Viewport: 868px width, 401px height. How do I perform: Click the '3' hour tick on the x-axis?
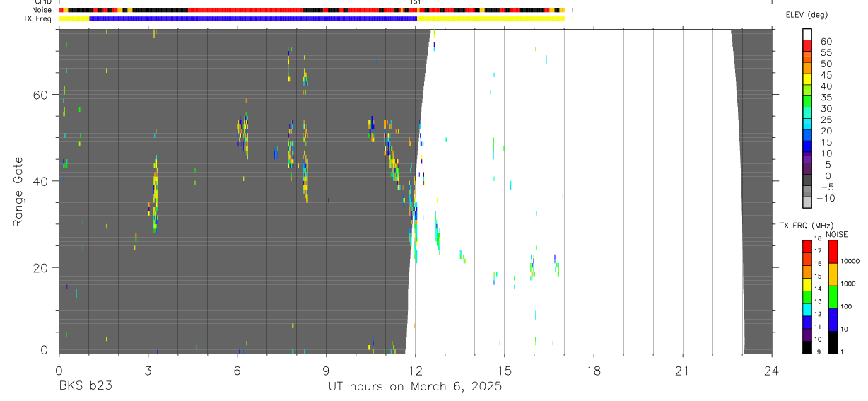click(x=147, y=370)
